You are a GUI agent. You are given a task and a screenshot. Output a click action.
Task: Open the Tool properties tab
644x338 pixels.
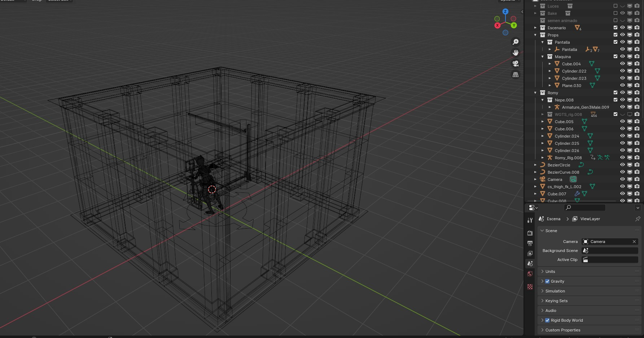click(530, 220)
